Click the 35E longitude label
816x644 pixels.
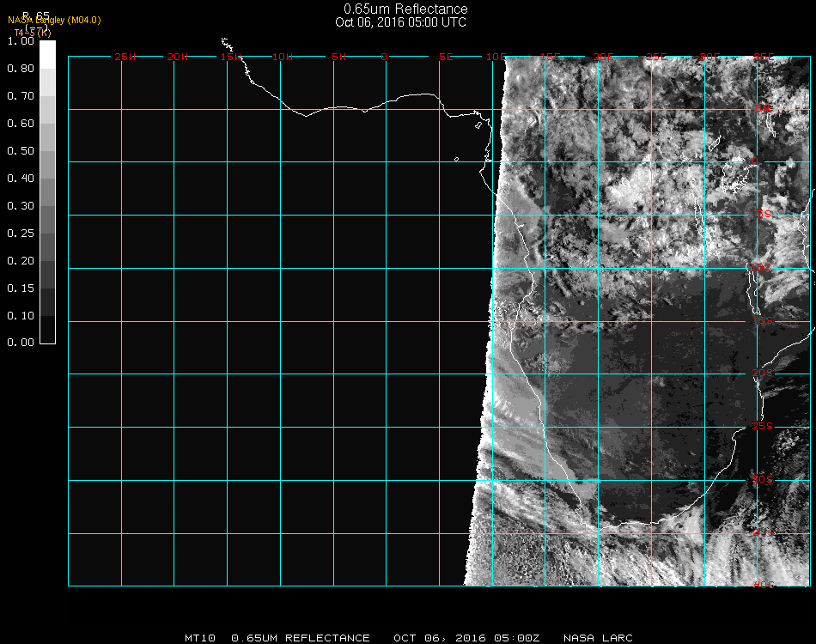point(764,57)
